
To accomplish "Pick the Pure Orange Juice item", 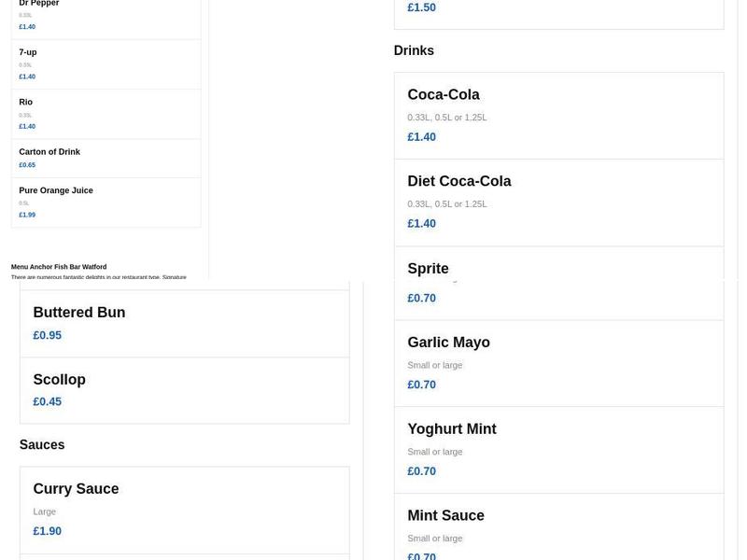I will [x=56, y=190].
